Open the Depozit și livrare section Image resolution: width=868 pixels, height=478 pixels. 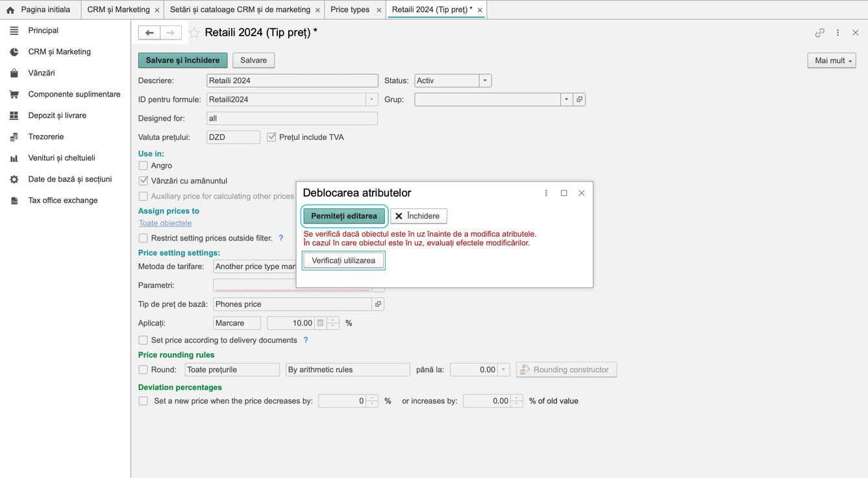point(57,115)
